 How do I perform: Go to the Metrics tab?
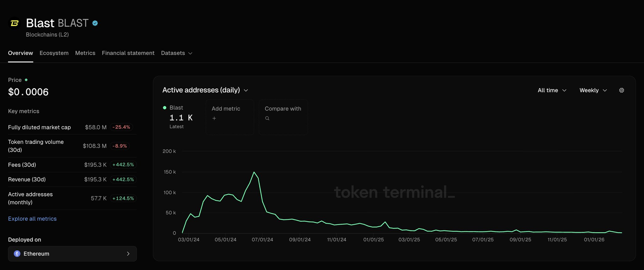(85, 53)
